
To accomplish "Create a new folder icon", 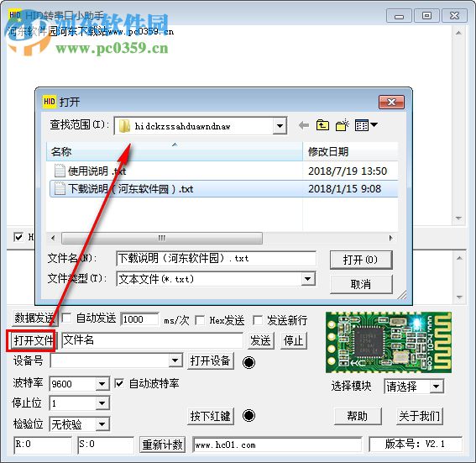I will click(343, 125).
